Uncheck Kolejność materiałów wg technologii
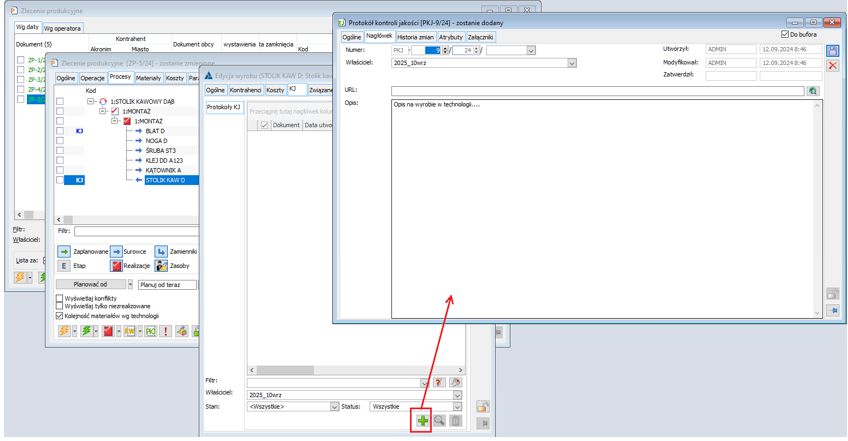Viewport: 848px width, 441px height. pyautogui.click(x=60, y=315)
